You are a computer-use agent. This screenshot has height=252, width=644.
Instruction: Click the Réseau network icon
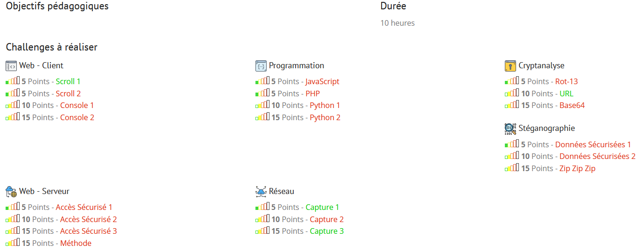pyautogui.click(x=261, y=191)
